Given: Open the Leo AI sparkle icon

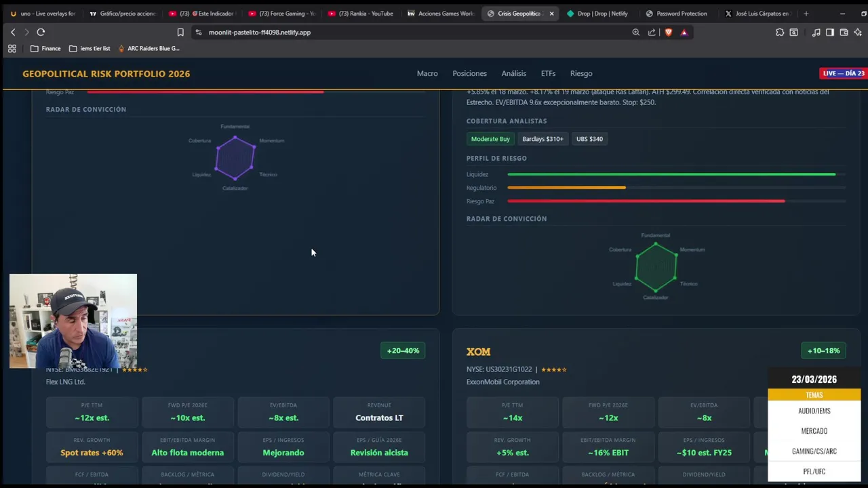Looking at the screenshot, I should [x=858, y=32].
